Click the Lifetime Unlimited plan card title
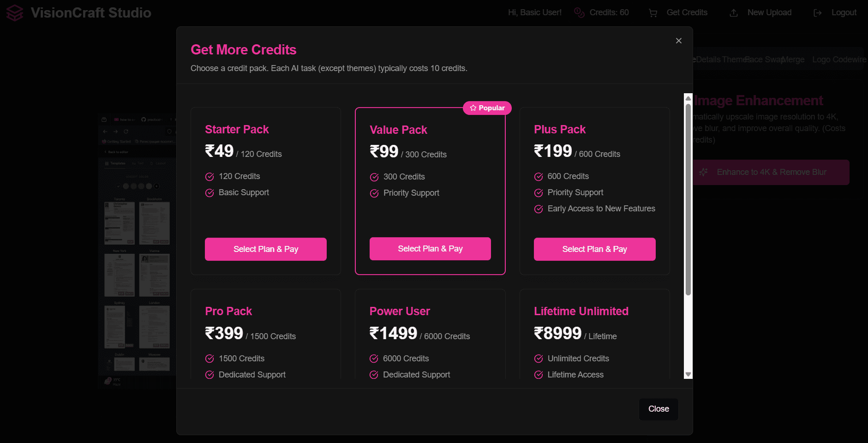This screenshot has height=443, width=868. click(x=581, y=311)
